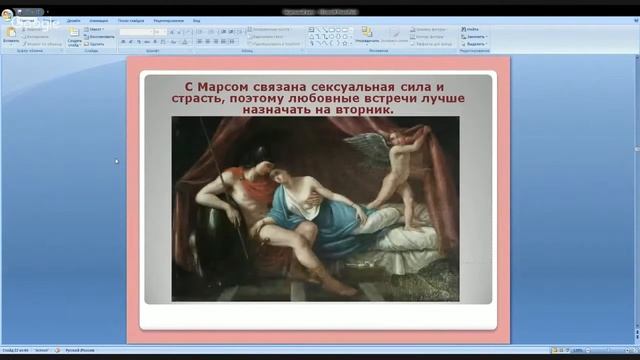Image resolution: width=640 pixels, height=360 pixels.
Task: Click Help icon at ribbon right edge
Action: pyautogui.click(x=636, y=20)
